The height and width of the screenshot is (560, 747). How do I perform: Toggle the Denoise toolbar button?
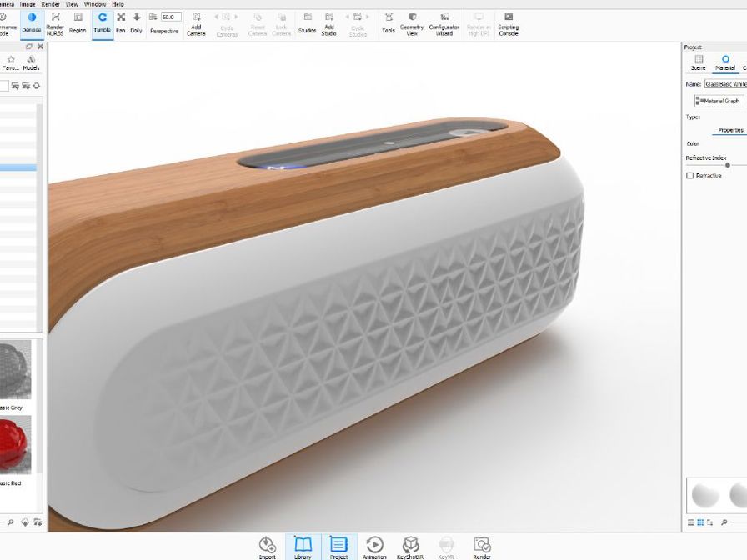pos(32,22)
